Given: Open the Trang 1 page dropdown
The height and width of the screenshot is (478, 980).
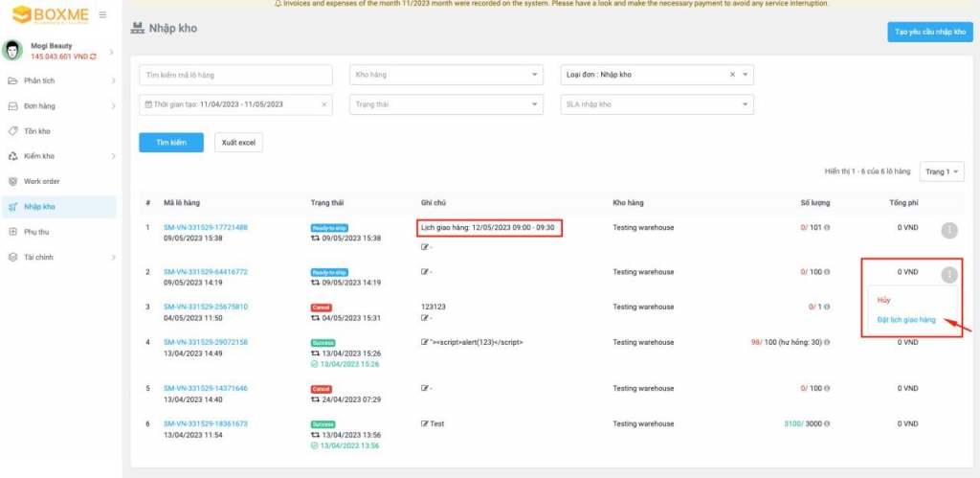Looking at the screenshot, I should point(942,171).
